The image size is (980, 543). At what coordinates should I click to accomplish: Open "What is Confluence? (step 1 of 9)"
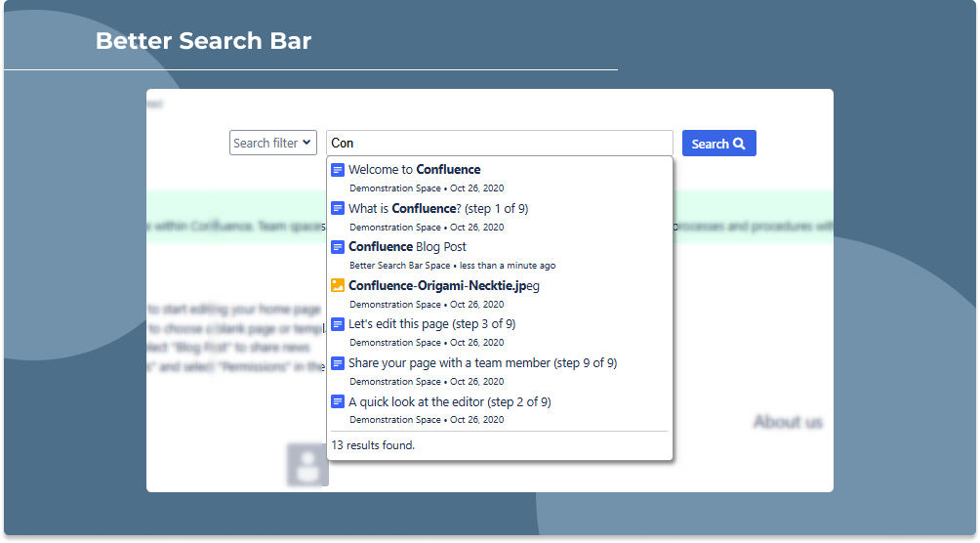click(x=438, y=208)
